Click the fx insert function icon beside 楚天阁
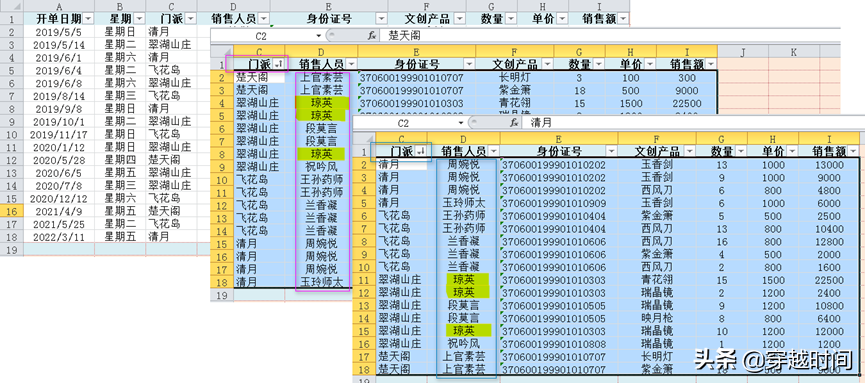The height and width of the screenshot is (383, 865). pos(372,36)
